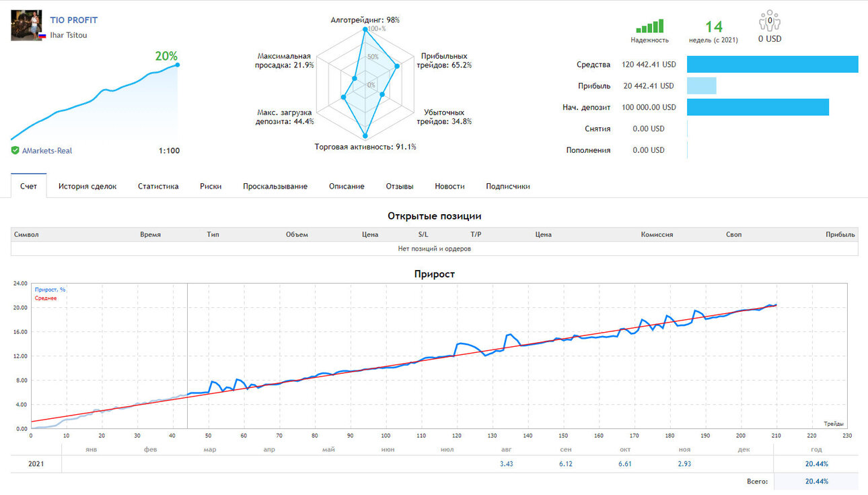This screenshot has height=495, width=868.
Task: Click the Объем column header
Action: (297, 234)
